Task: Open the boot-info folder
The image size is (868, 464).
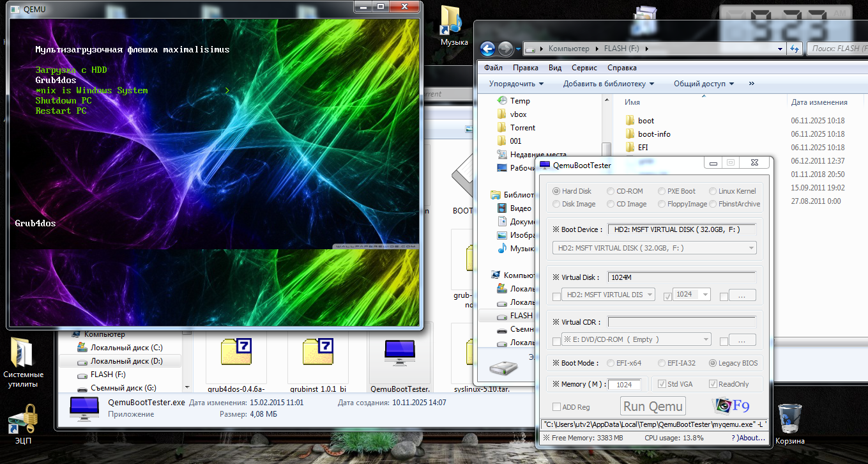Action: click(654, 134)
